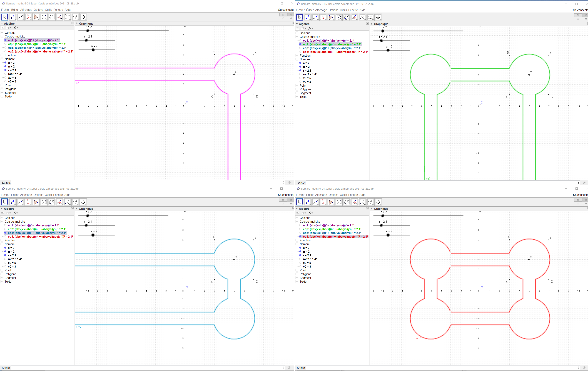Toggle eq2 visibility circle in magenta-curve window
Image resolution: width=588 pixels, height=371 pixels.
[x=5, y=44]
